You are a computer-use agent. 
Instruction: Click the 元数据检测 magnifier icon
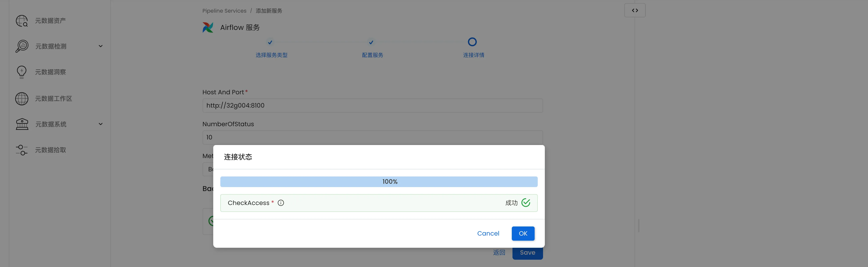point(22,46)
